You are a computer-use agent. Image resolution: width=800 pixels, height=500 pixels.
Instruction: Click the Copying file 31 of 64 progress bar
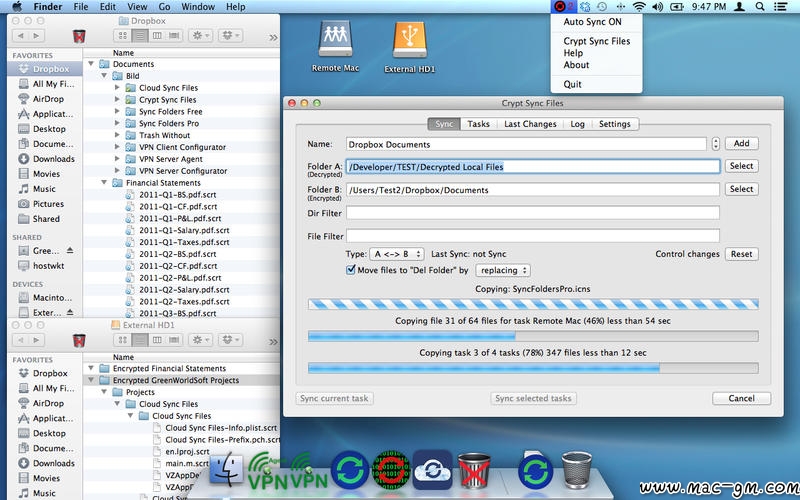[533, 336]
